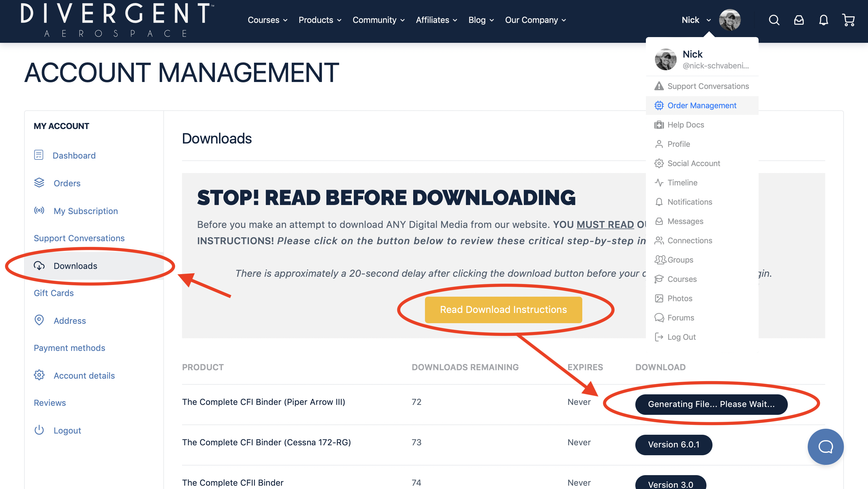Click the search magnifier icon in header

click(774, 20)
